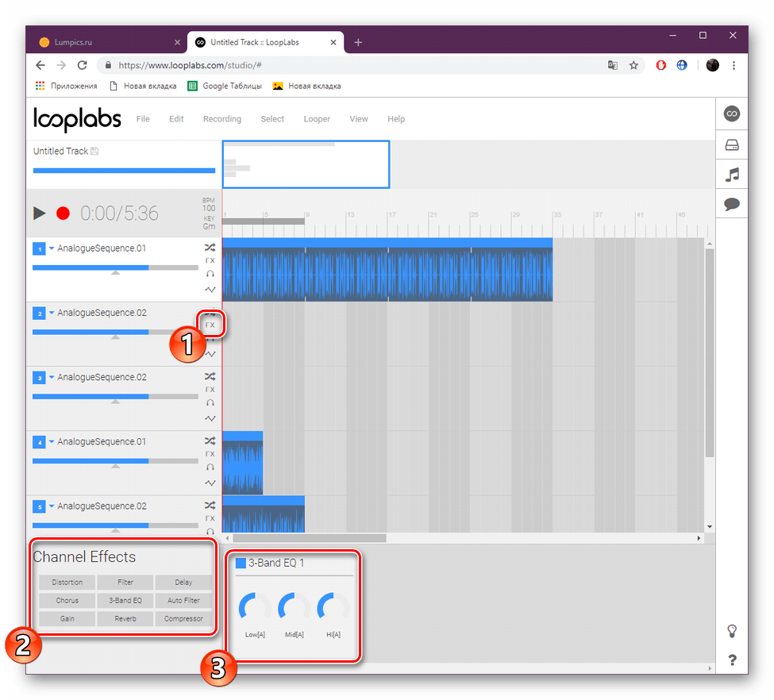Add a Reverb channel effect
This screenshot has width=774, height=700.
125,618
